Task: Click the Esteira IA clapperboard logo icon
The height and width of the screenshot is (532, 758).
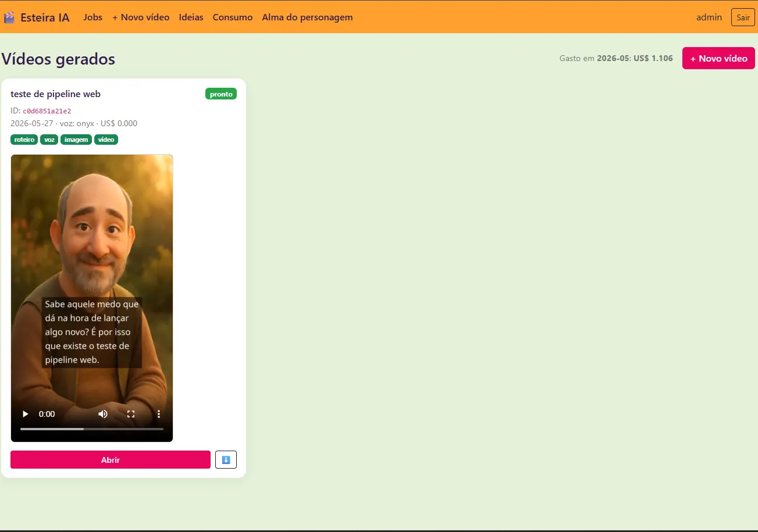Action: [9, 17]
